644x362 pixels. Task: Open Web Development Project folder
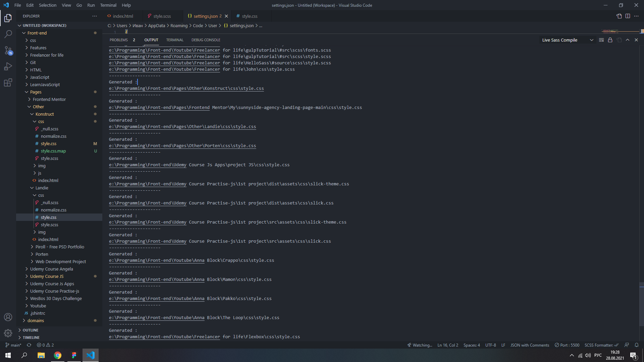click(x=59, y=261)
